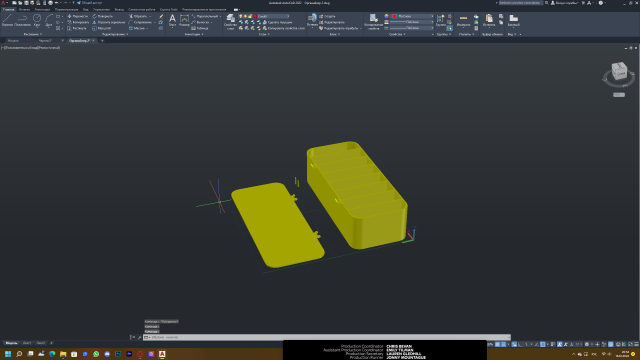
Task: Switch to the Organaiser2 drawing tab
Action: 79,41
